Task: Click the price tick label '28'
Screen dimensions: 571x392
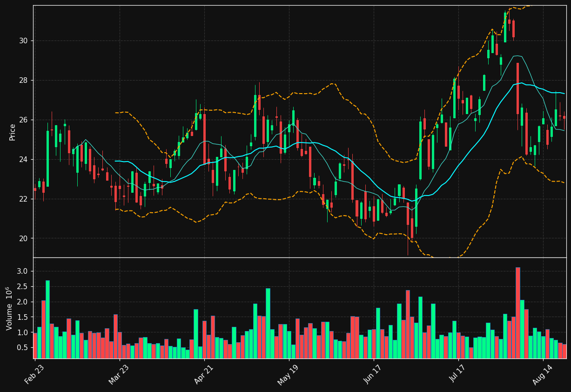Action: click(x=24, y=81)
